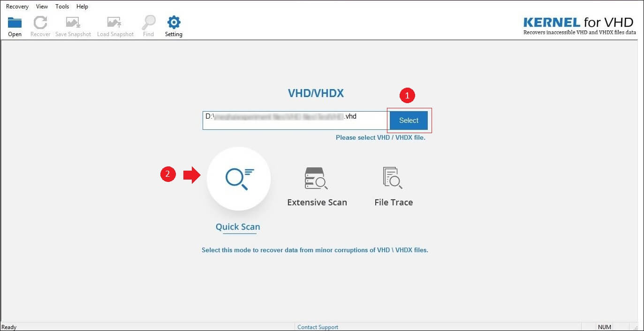
Task: Click the Open folder icon in toolbar
Action: pyautogui.click(x=15, y=23)
